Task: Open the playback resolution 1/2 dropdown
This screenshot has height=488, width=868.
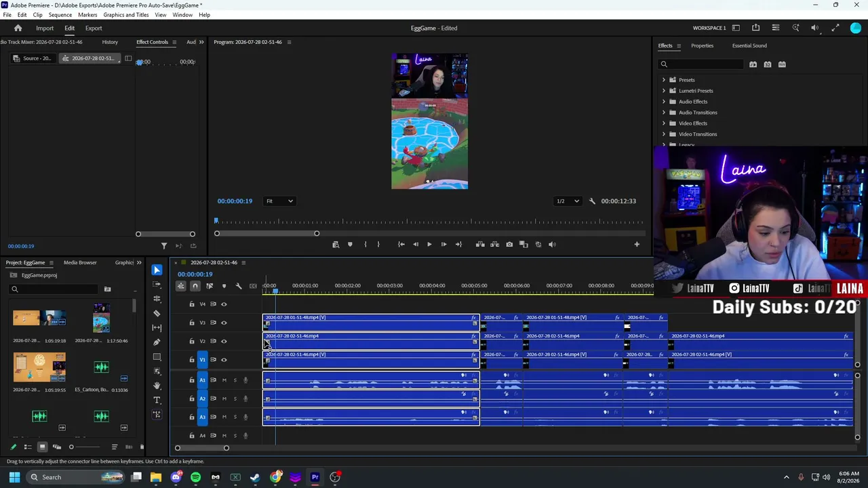Action: click(x=568, y=201)
